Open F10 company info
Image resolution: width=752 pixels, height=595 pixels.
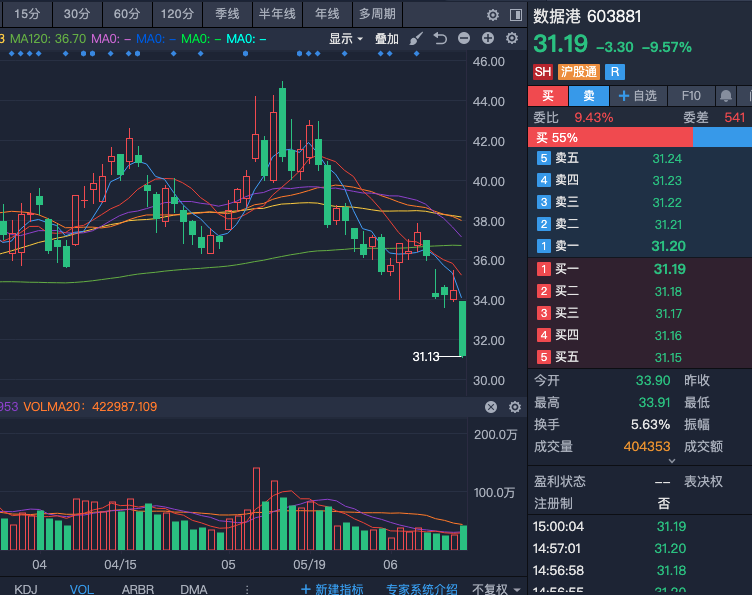[691, 96]
